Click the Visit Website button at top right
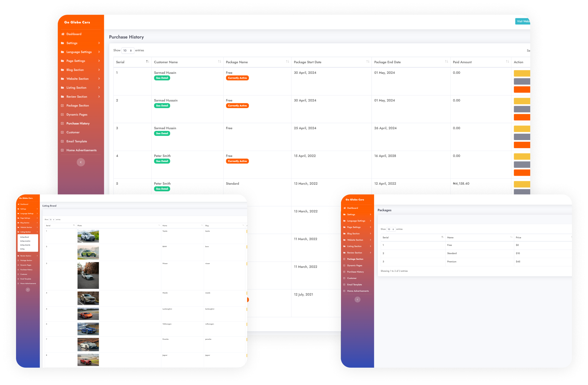 [523, 21]
